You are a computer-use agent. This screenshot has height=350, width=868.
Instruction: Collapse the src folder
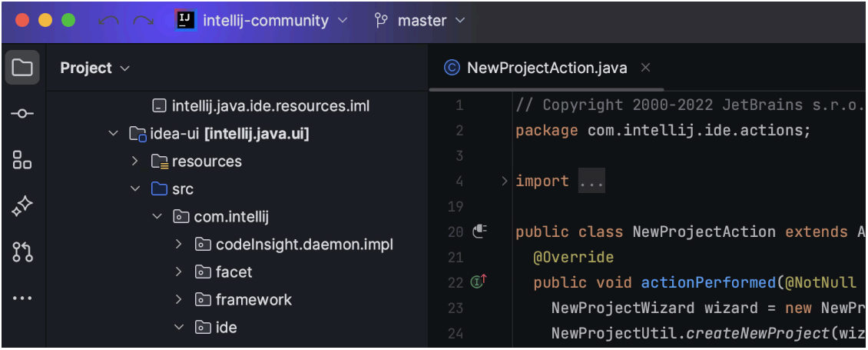[135, 189]
